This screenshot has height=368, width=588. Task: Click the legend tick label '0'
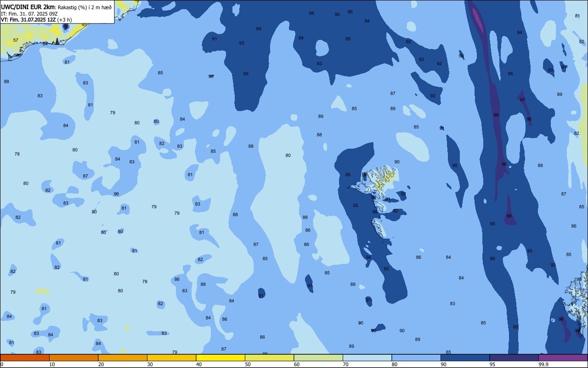(2, 364)
